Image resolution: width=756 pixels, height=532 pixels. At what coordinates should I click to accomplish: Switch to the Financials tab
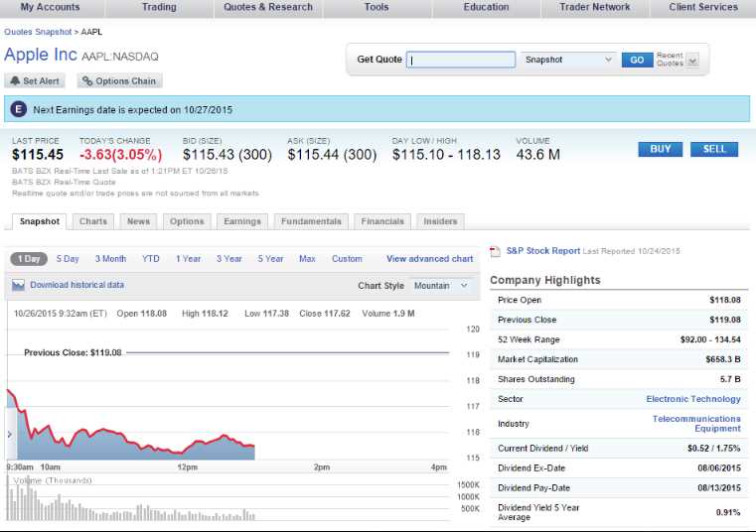[x=382, y=221]
